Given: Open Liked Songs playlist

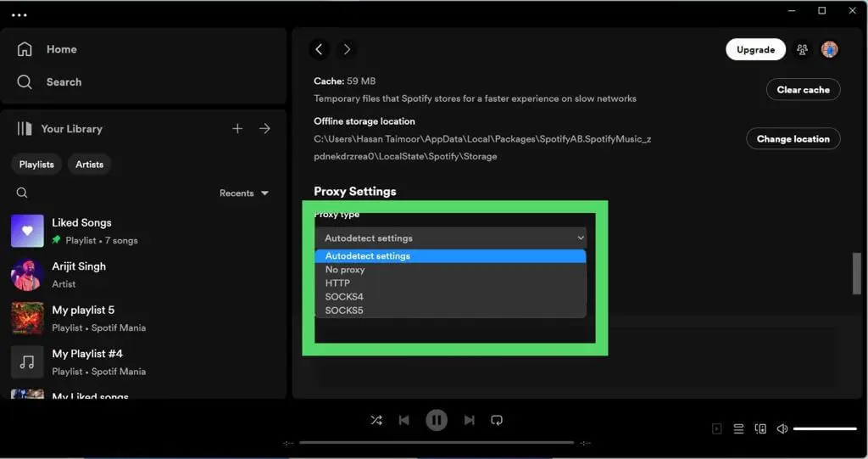Looking at the screenshot, I should tap(144, 231).
